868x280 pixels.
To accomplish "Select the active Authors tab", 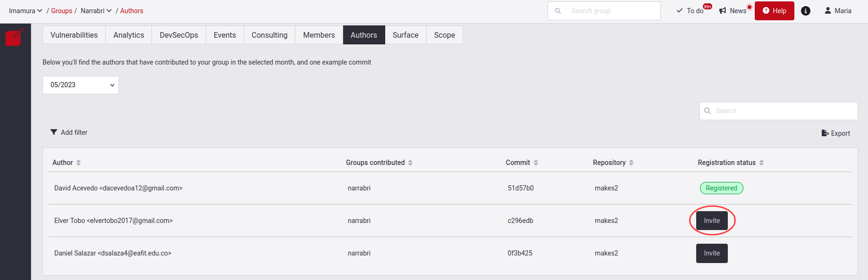I will tap(364, 35).
